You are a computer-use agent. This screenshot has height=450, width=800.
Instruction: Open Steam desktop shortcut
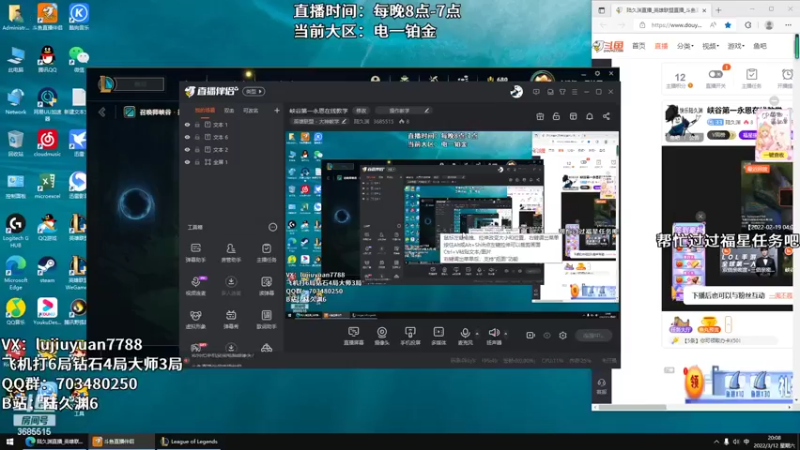coord(47,270)
